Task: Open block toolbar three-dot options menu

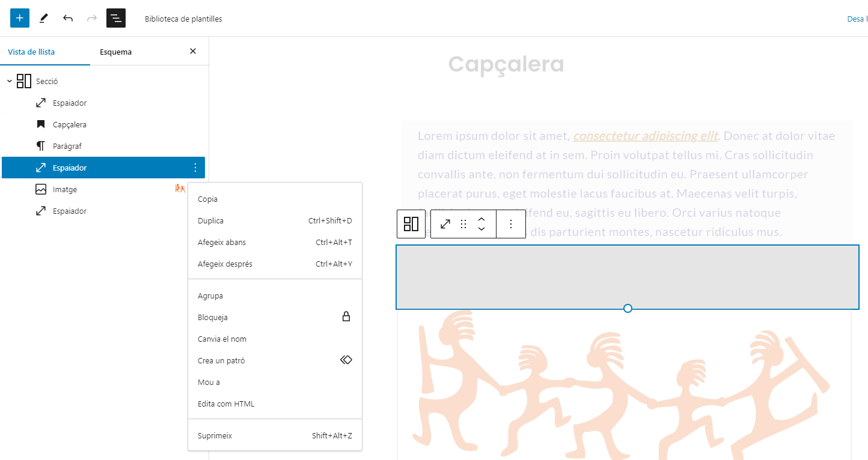Action: pyautogui.click(x=511, y=224)
